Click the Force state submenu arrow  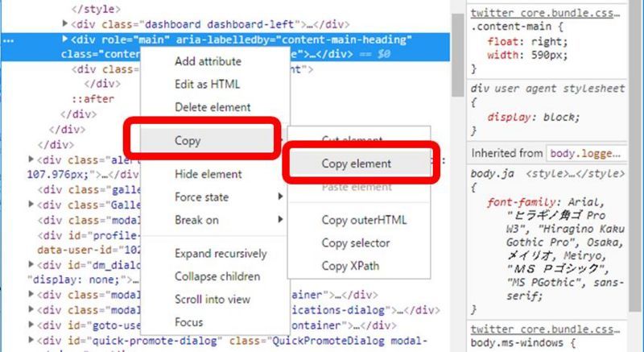coord(280,197)
